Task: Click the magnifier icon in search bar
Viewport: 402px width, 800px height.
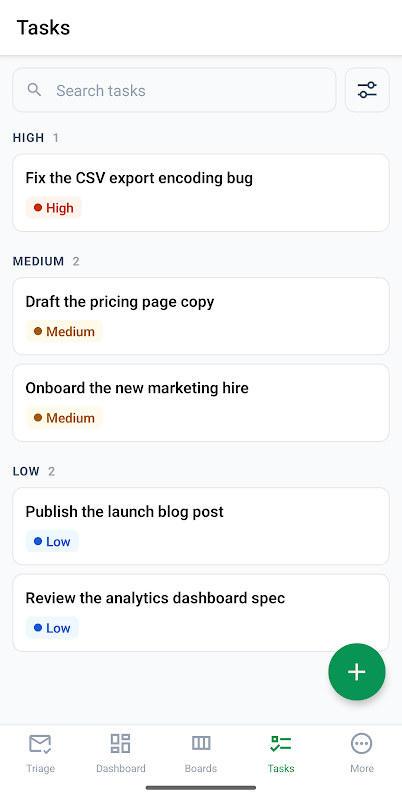Action: pos(34,90)
